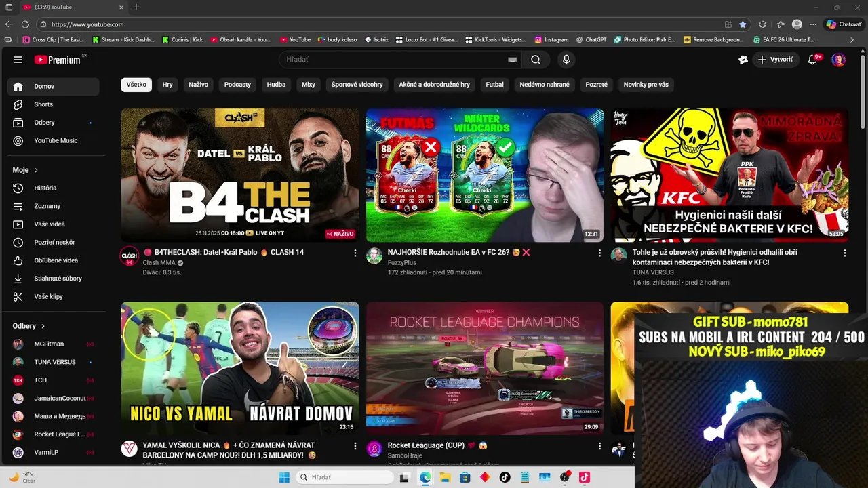Open the YouTube hamburger guide menu
The width and height of the screenshot is (868, 488).
point(18,60)
